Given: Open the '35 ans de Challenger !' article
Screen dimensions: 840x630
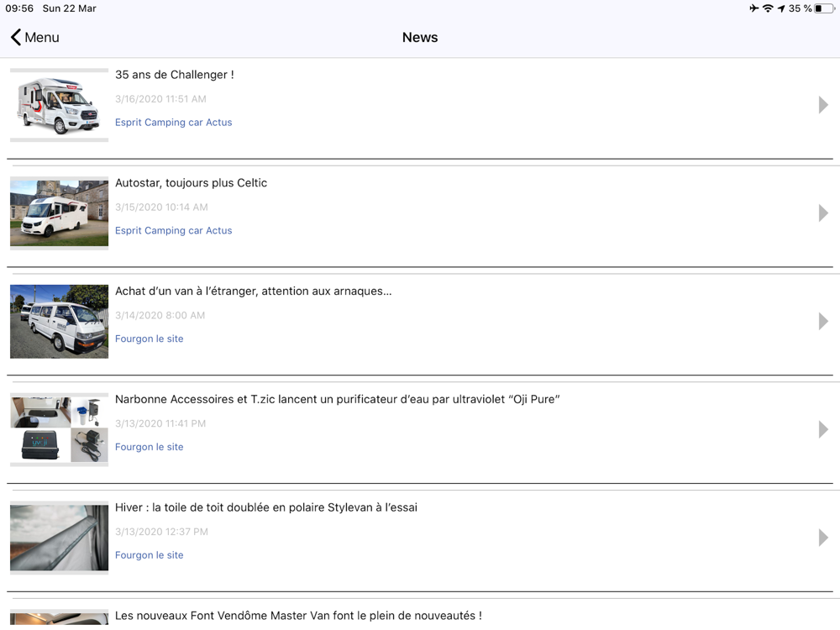Looking at the screenshot, I should coord(174,75).
